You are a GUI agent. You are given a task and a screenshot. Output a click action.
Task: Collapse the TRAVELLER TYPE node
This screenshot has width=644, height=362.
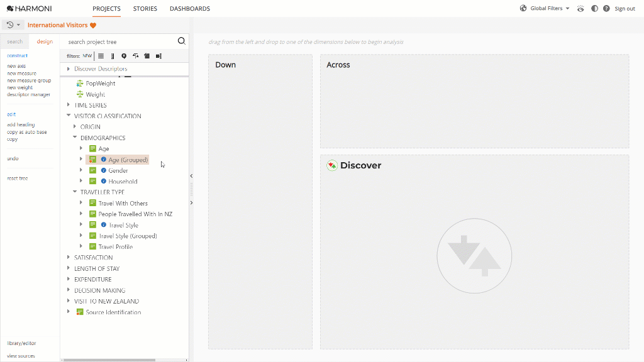75,192
